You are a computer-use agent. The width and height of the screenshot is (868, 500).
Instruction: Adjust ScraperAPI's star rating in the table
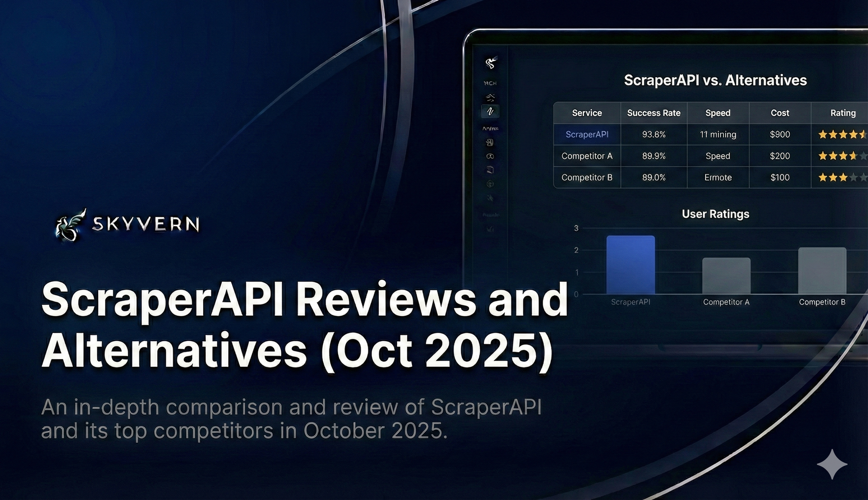[842, 134]
